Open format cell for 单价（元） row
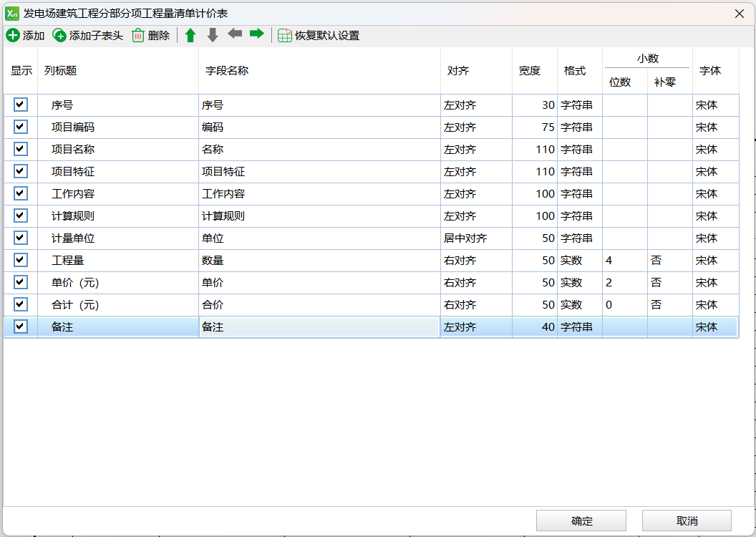756x537 pixels. [579, 283]
